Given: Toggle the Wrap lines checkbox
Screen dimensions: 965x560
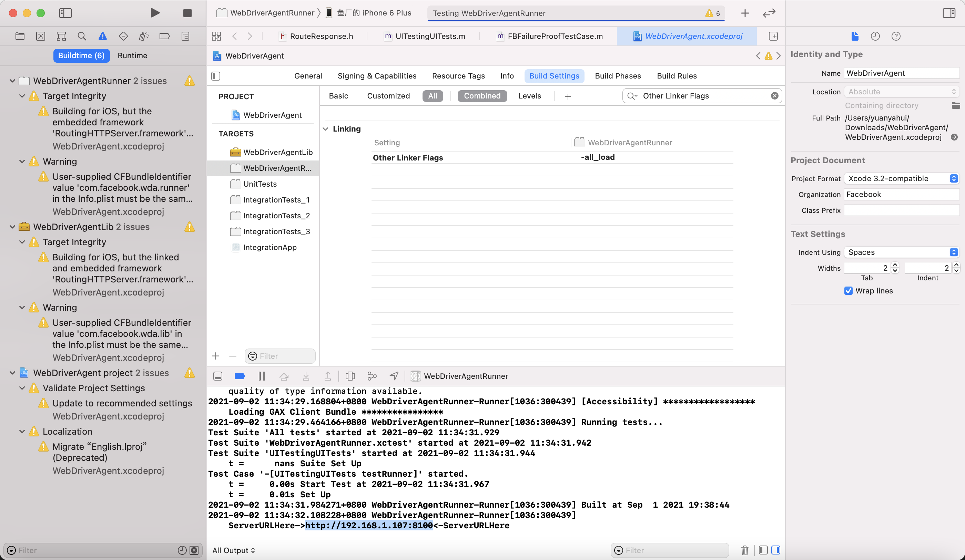Looking at the screenshot, I should [849, 291].
